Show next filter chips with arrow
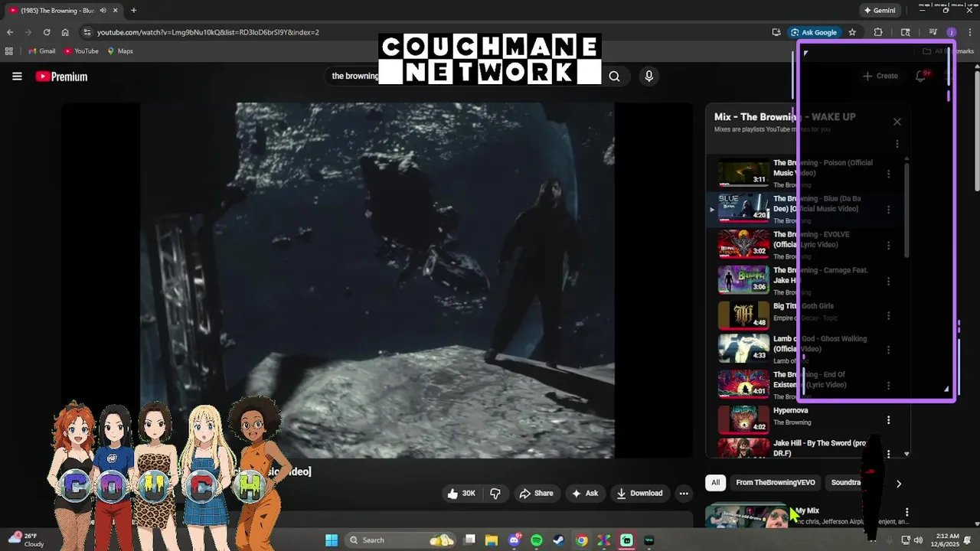Image resolution: width=980 pixels, height=551 pixels. click(x=899, y=484)
